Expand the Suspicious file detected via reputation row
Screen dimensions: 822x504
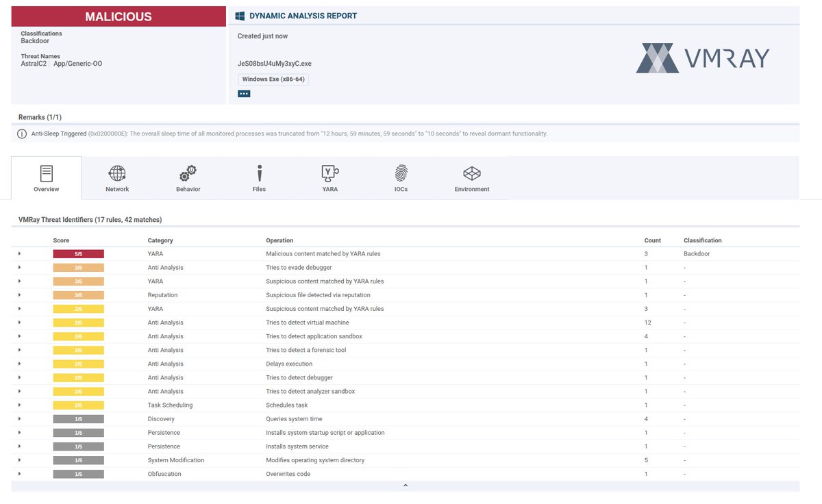point(19,295)
